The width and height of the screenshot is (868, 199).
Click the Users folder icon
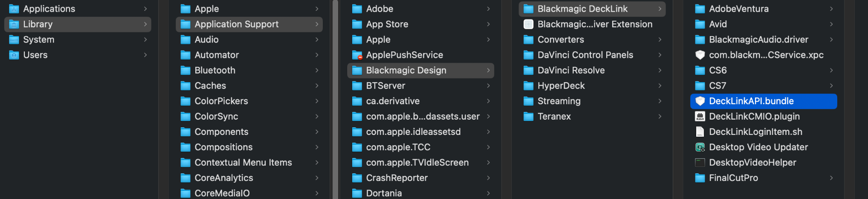click(x=14, y=55)
